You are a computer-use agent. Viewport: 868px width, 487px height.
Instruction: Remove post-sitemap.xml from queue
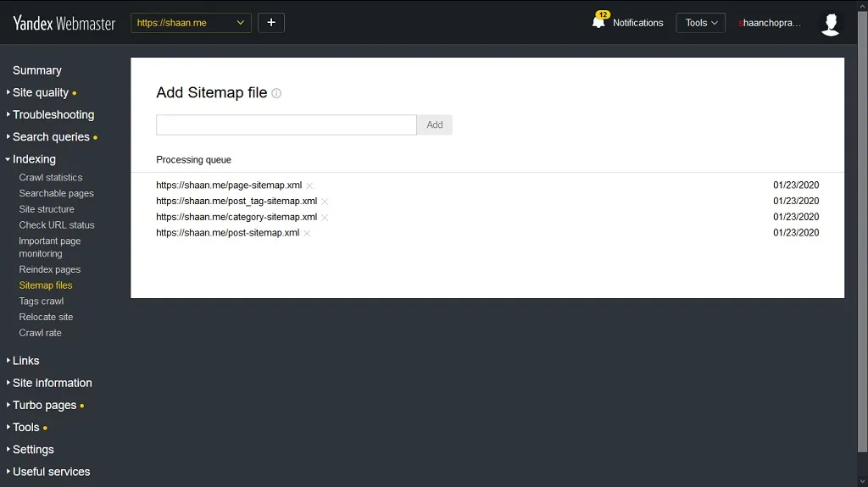click(307, 233)
